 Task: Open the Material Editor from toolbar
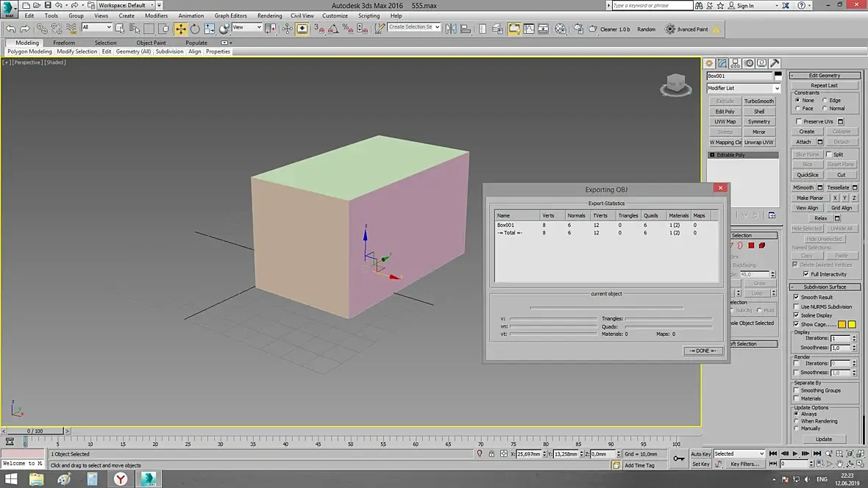click(x=561, y=29)
